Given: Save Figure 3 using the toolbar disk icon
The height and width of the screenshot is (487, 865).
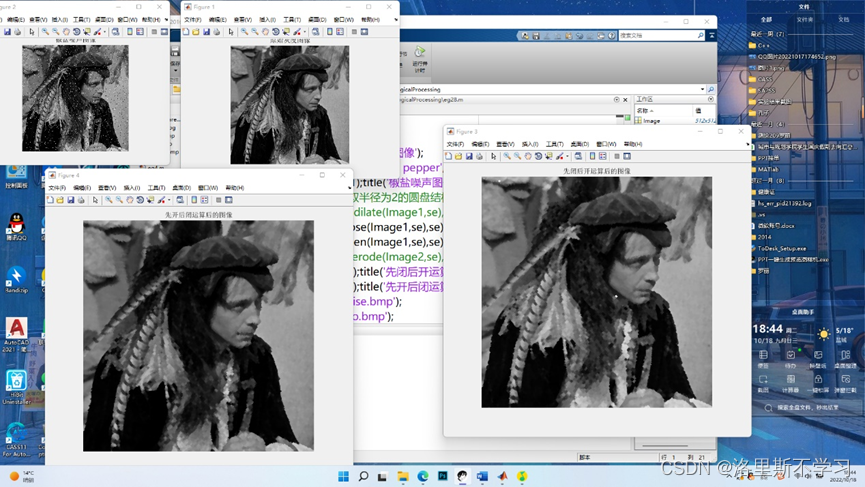Looking at the screenshot, I should pyautogui.click(x=469, y=156).
